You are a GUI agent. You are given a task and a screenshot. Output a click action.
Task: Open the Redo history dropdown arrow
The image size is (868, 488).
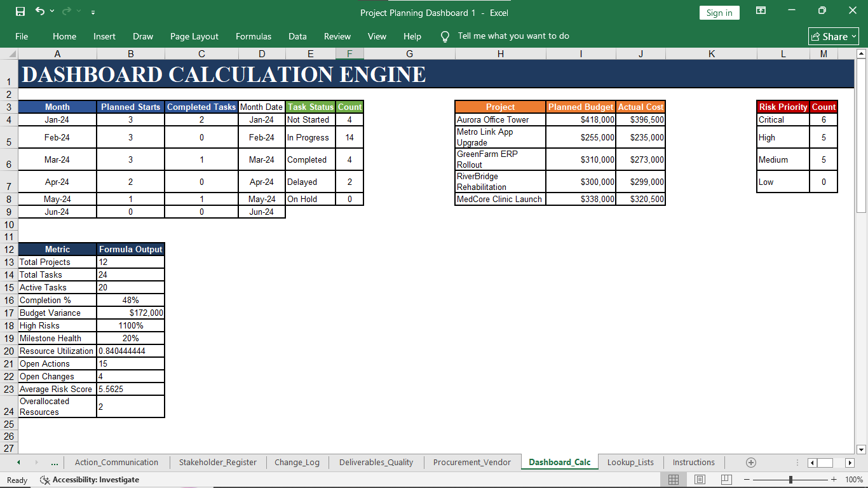79,12
